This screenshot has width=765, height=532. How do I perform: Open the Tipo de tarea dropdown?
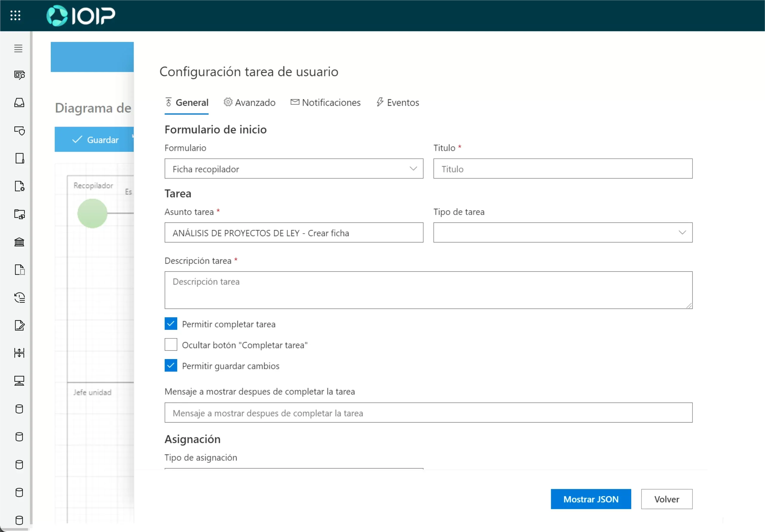[x=562, y=232]
